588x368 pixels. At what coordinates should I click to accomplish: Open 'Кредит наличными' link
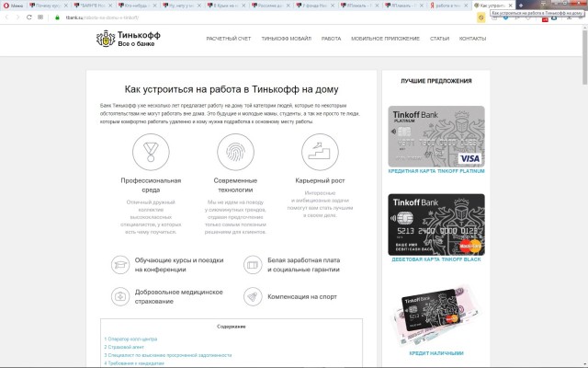[436, 353]
